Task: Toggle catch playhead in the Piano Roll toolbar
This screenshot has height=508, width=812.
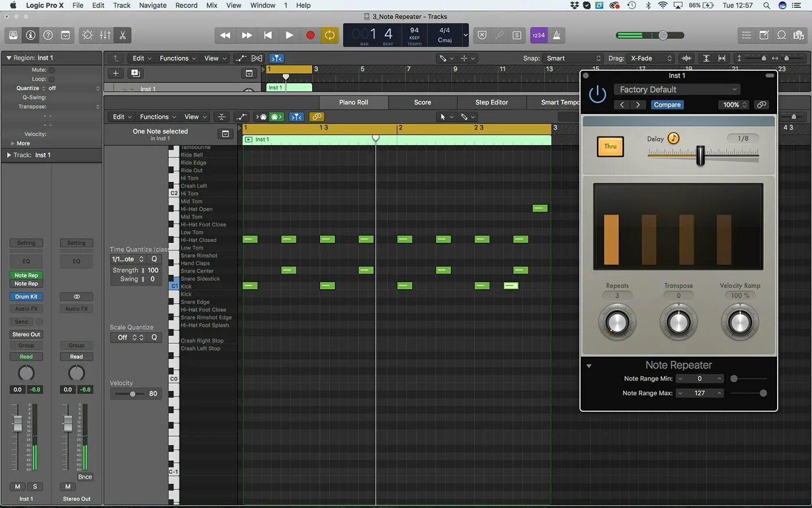Action: coord(296,117)
